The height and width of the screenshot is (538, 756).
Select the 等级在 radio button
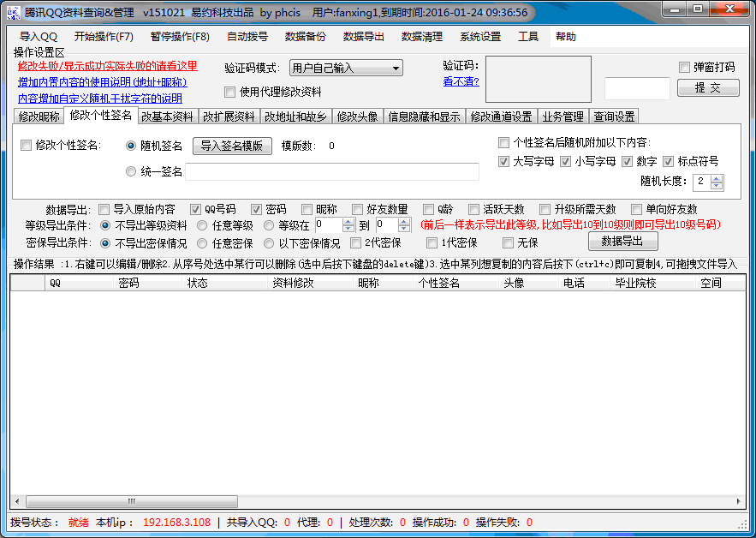pos(269,225)
